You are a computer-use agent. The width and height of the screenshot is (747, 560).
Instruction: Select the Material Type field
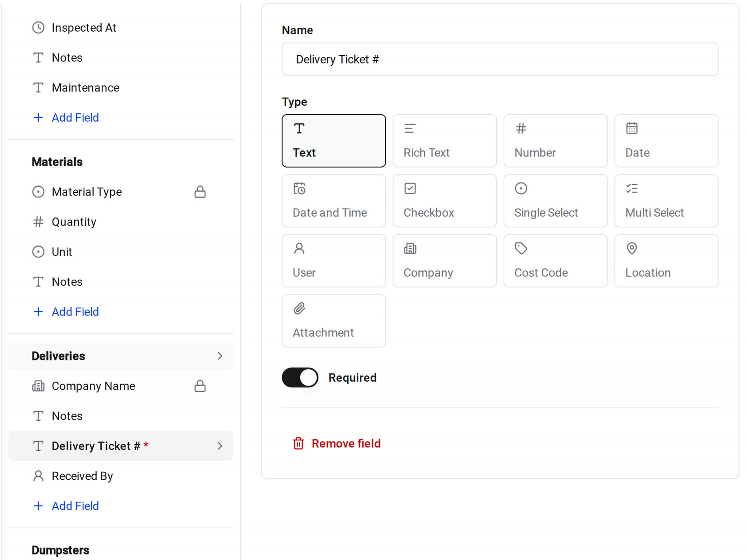pos(121,192)
